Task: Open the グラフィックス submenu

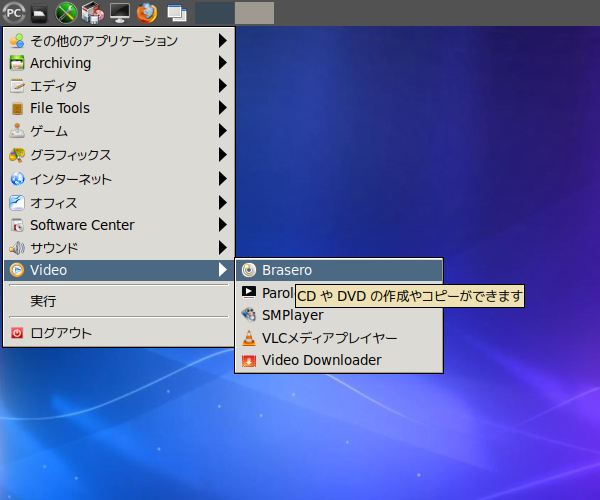Action: click(x=119, y=155)
